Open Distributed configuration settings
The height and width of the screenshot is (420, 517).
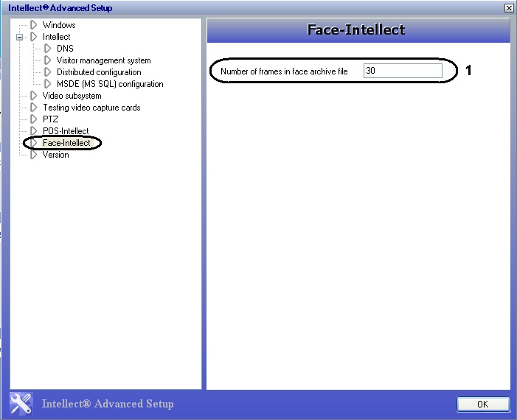99,72
